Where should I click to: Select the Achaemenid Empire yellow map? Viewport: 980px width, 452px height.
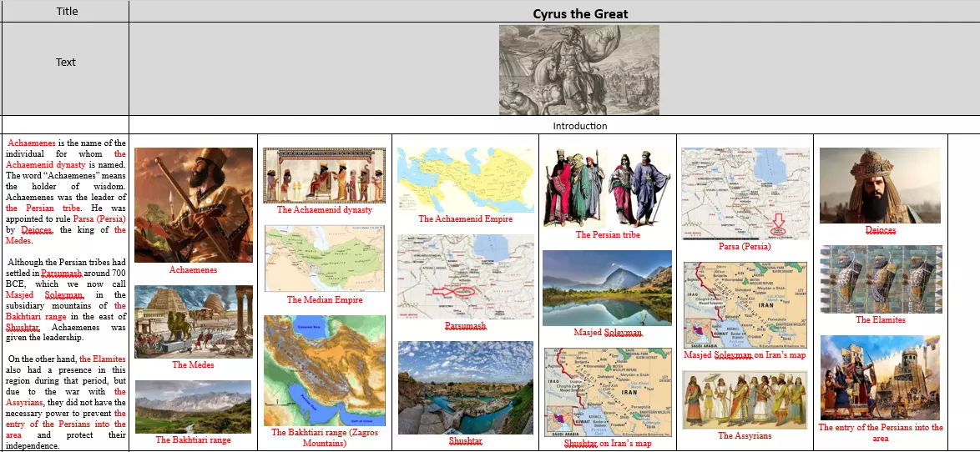pos(466,180)
